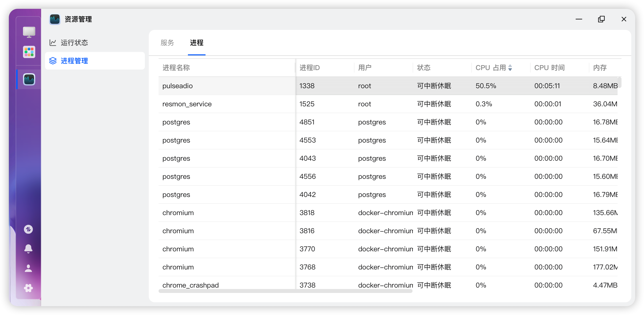The image size is (644, 315).
Task: Click the Resource Manager dock icon
Action: click(29, 79)
